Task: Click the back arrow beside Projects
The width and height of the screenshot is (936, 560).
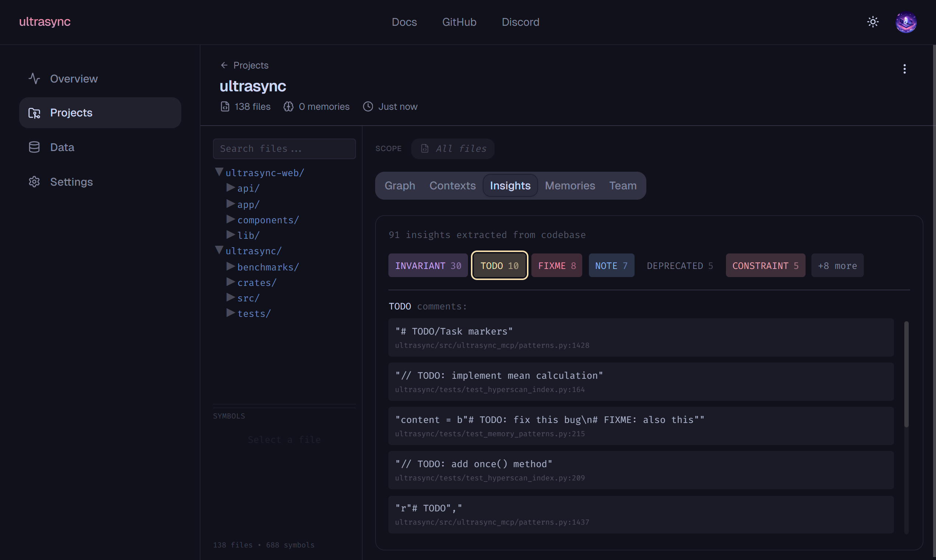Action: pyautogui.click(x=224, y=65)
